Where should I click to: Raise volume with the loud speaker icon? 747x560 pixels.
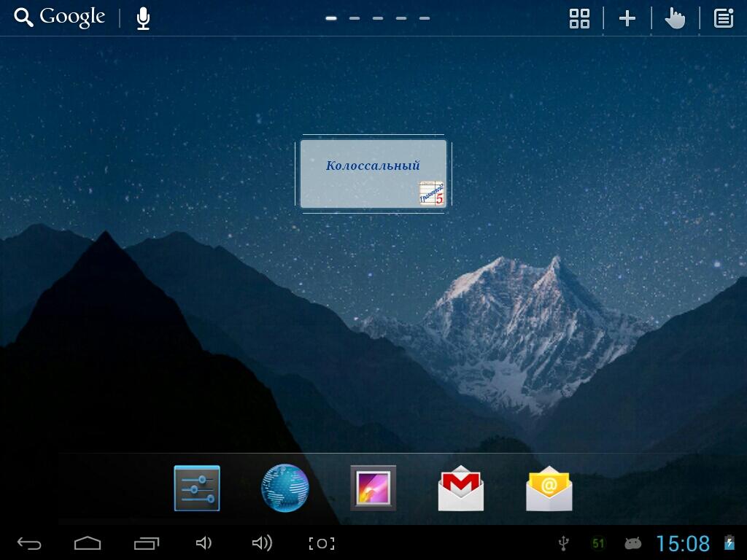coord(262,542)
